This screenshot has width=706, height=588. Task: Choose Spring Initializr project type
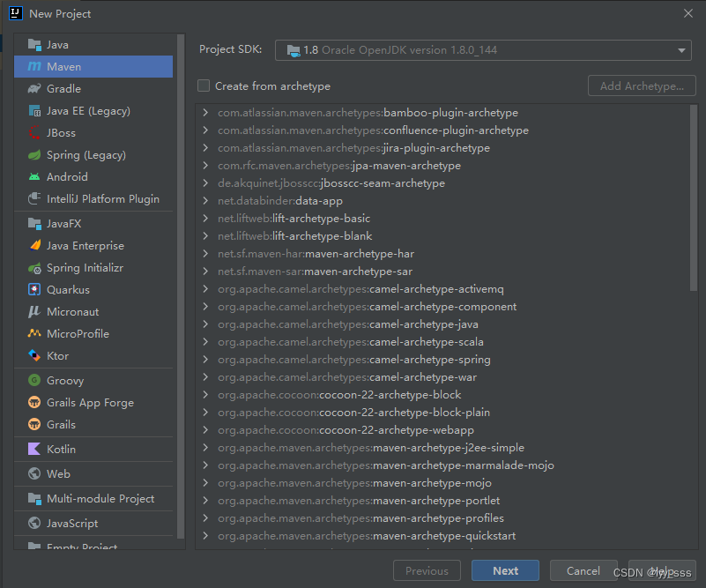[x=85, y=268]
